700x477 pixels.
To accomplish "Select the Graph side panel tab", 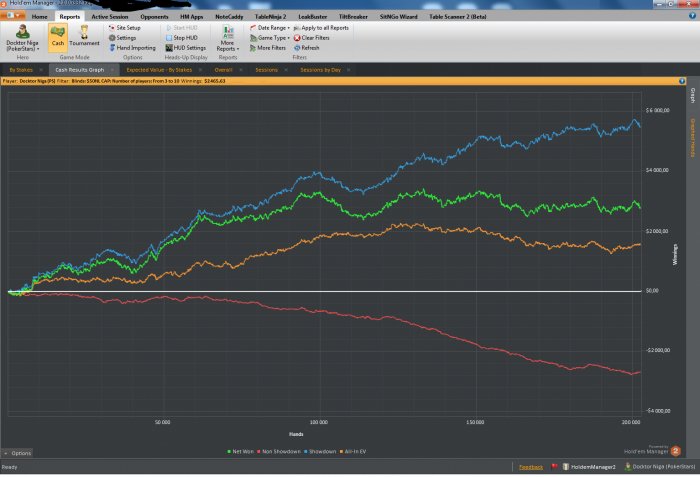I will click(x=693, y=96).
